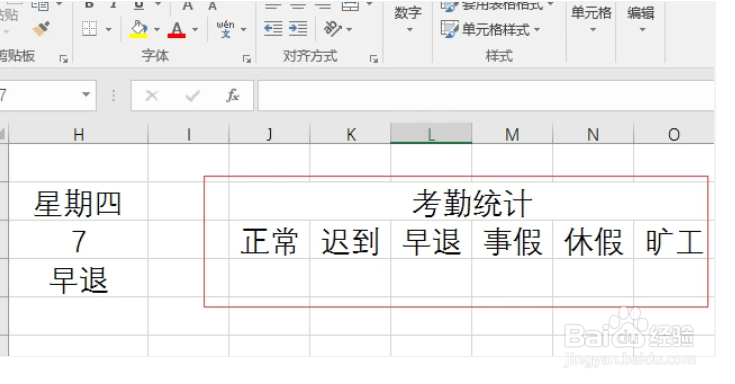
Task: Select column O header
Action: pyautogui.click(x=674, y=135)
